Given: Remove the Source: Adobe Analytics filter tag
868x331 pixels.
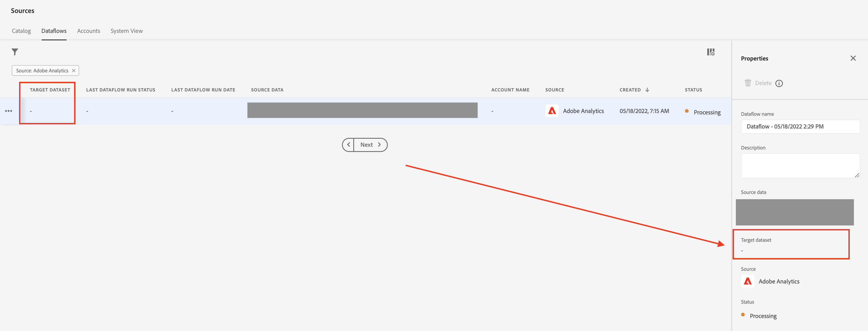Looking at the screenshot, I should tap(74, 71).
